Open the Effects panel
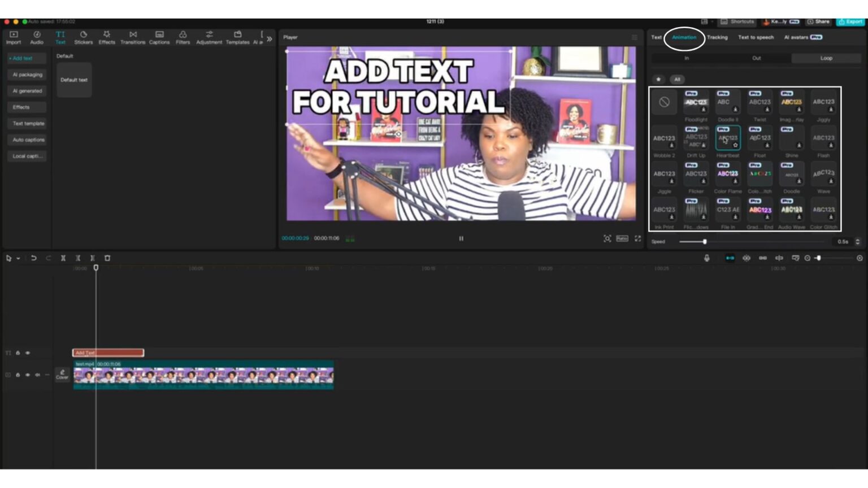 pyautogui.click(x=106, y=37)
